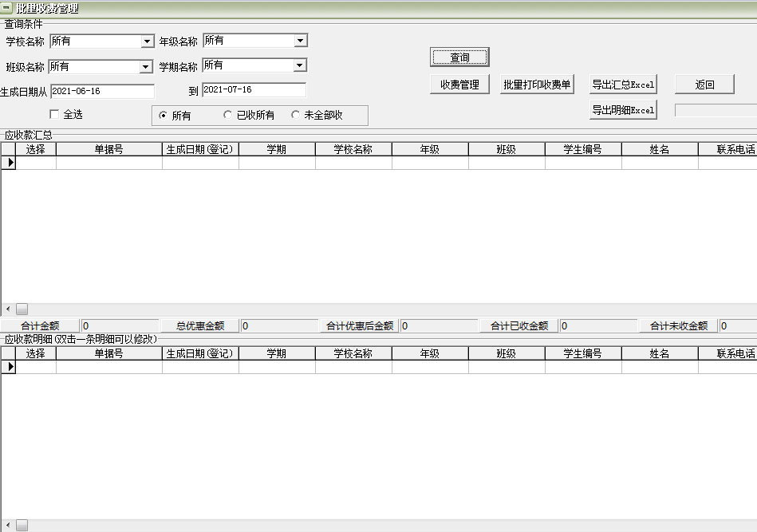Click 学校名称 column header in 应收款汇总
The height and width of the screenshot is (532, 757).
click(353, 150)
